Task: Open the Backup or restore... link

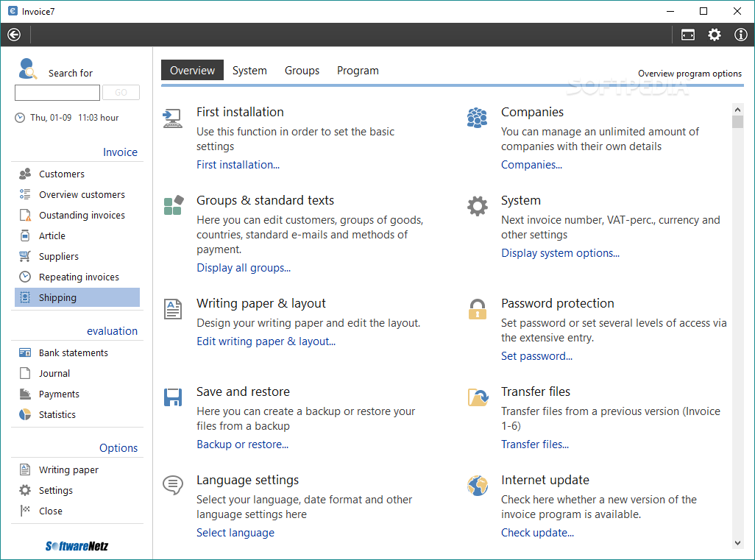Action: point(242,444)
